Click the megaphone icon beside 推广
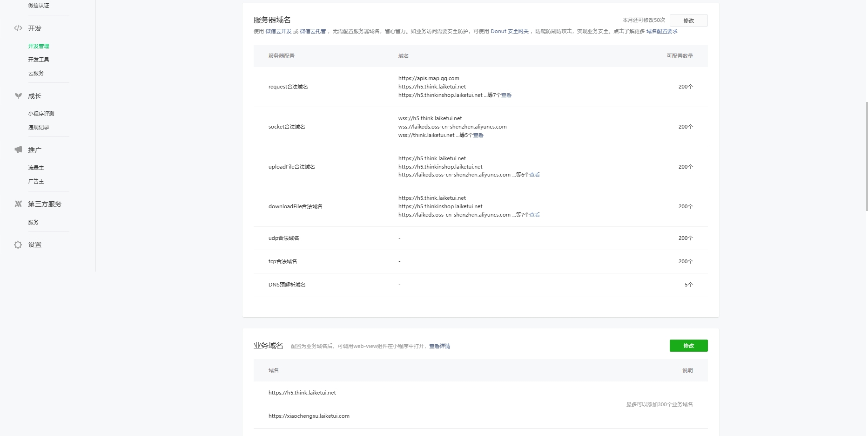The width and height of the screenshot is (868, 436). point(18,150)
